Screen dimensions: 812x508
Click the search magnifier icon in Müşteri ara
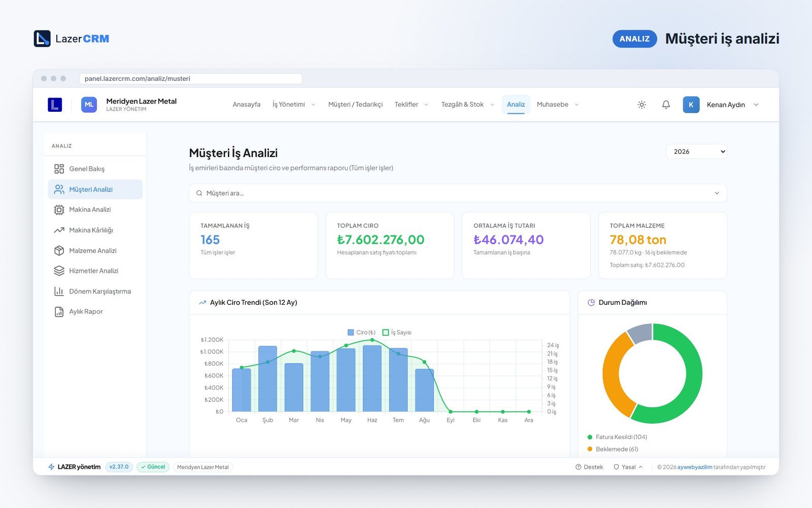pyautogui.click(x=199, y=193)
